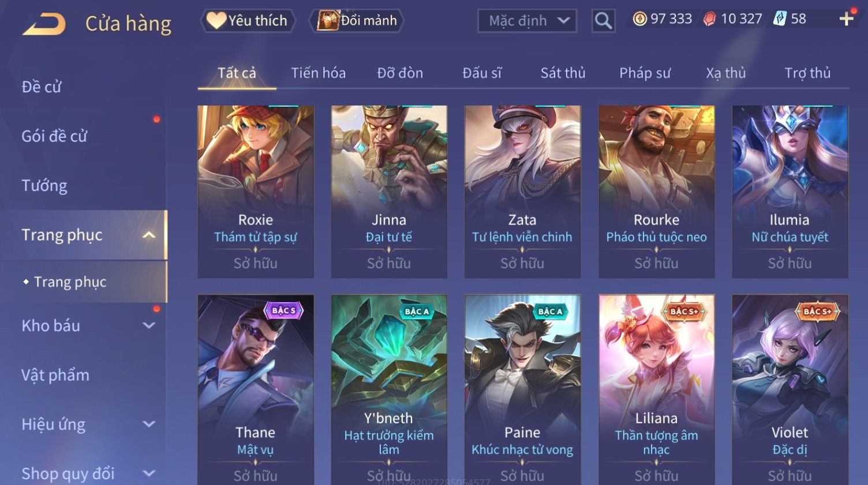Open Yêu thích favorites with heart icon
Viewport: 868px width, 485px height.
[248, 21]
